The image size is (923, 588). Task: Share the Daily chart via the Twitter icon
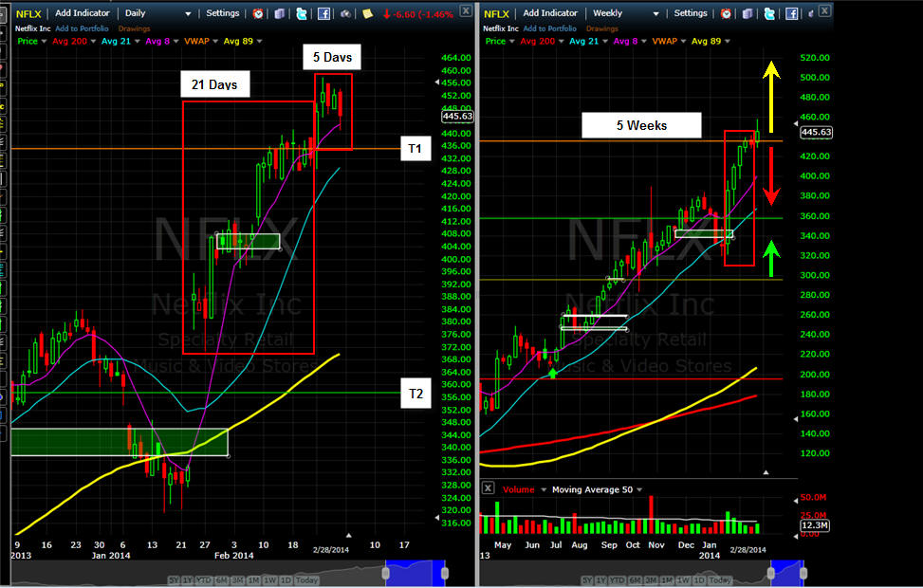tap(302, 13)
